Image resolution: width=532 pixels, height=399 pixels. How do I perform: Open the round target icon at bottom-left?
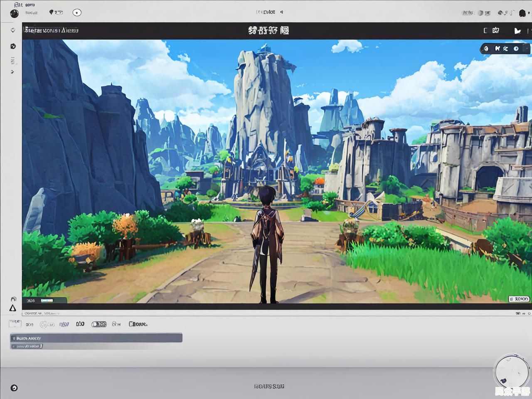pos(14,388)
